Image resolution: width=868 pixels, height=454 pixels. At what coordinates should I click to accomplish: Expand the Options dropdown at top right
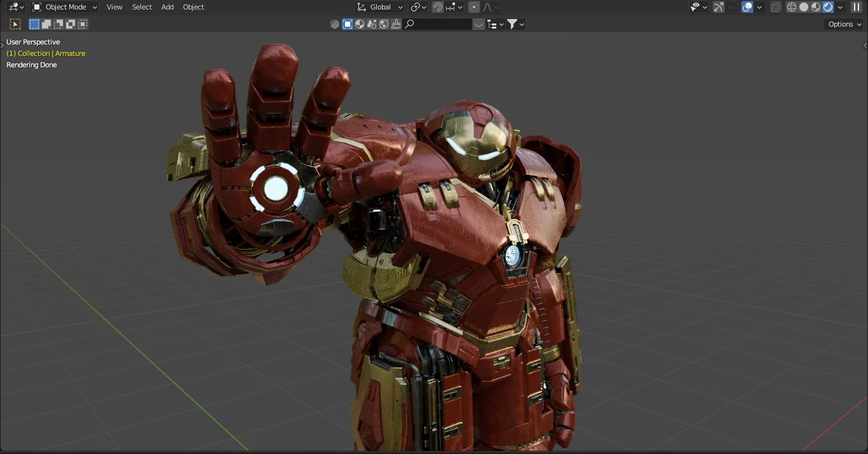click(x=843, y=24)
